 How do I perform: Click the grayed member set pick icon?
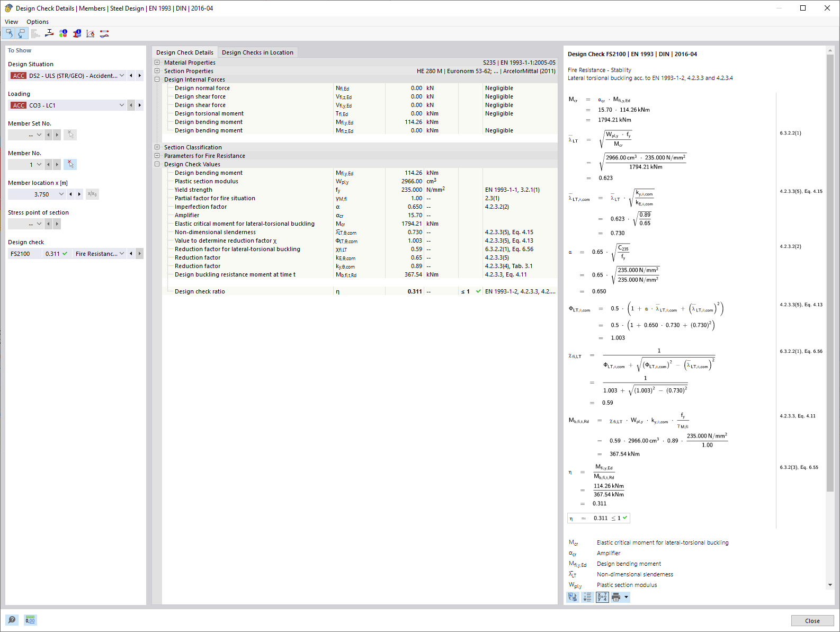click(70, 135)
